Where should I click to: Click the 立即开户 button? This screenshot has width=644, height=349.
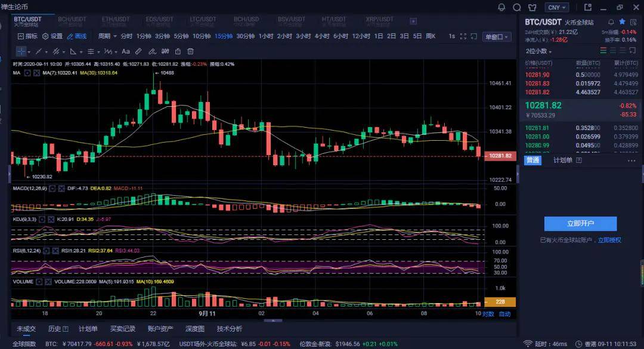pyautogui.click(x=580, y=224)
